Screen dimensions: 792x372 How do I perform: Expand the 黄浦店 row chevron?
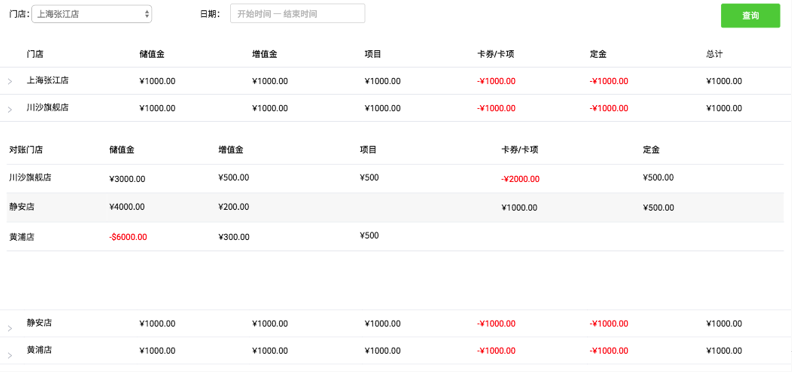10,356
